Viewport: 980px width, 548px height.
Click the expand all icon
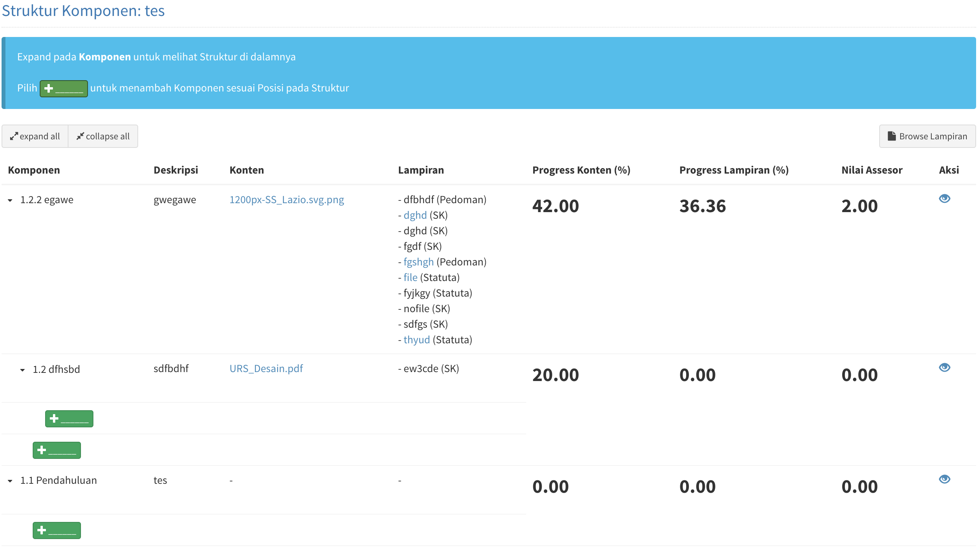(14, 136)
